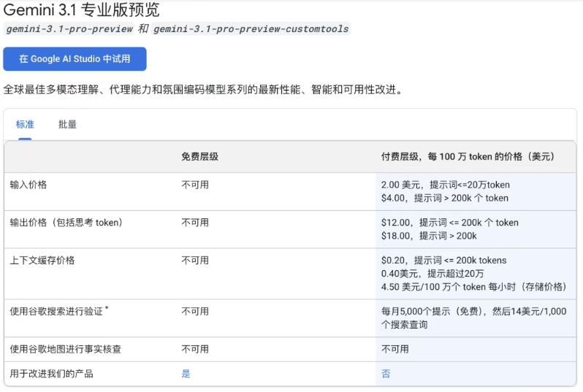Click the 输入价格 row label
The image size is (583, 392).
[28, 185]
